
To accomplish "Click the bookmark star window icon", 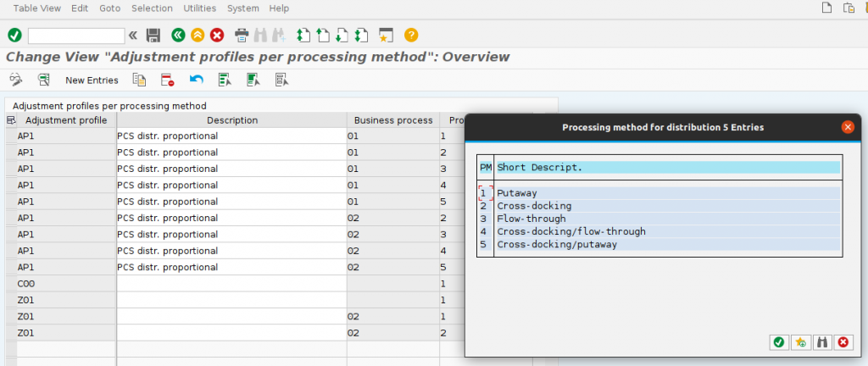I will tap(386, 36).
